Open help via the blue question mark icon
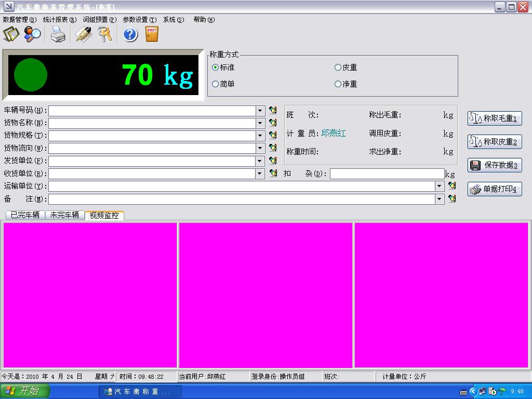The height and width of the screenshot is (399, 532). (130, 35)
